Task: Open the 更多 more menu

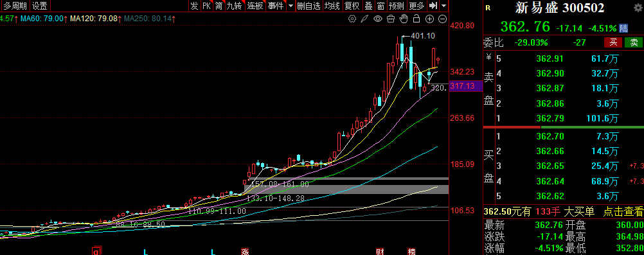Action: tap(416, 6)
